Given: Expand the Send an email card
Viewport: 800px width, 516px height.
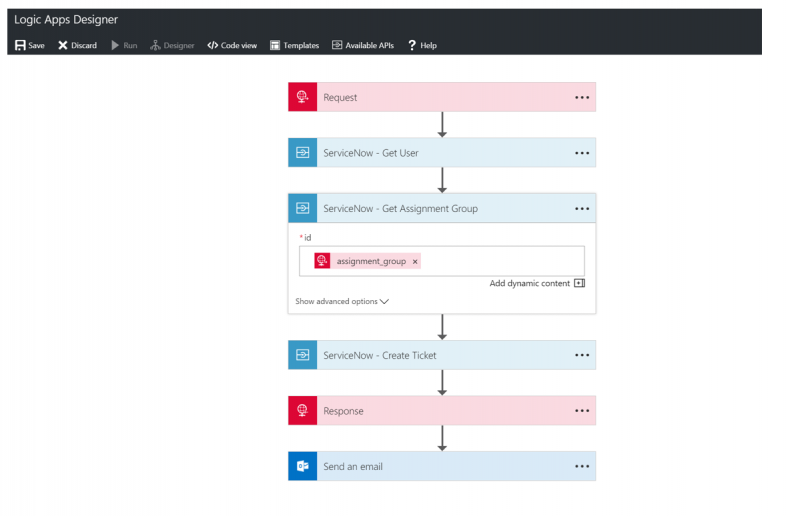Looking at the screenshot, I should coord(442,466).
